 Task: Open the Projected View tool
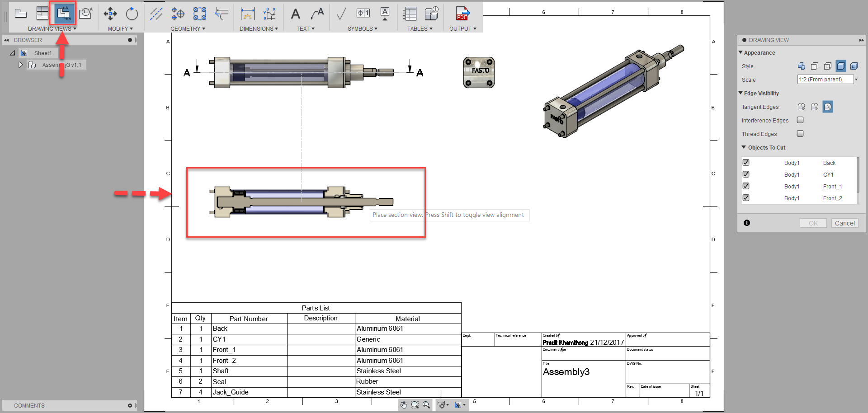click(x=42, y=14)
